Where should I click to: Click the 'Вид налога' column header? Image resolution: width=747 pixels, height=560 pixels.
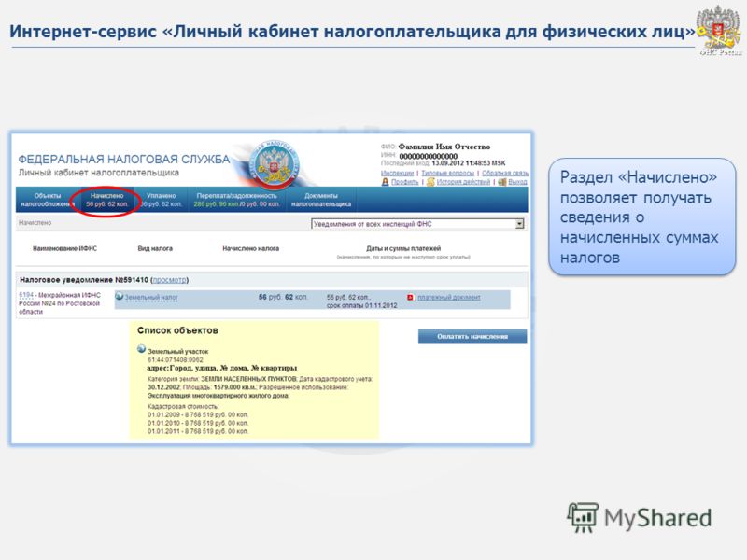click(x=155, y=248)
